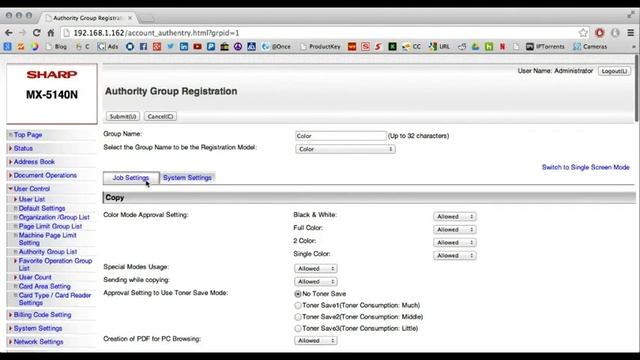Open the User Count link
The height and width of the screenshot is (360, 640).
[x=35, y=277]
